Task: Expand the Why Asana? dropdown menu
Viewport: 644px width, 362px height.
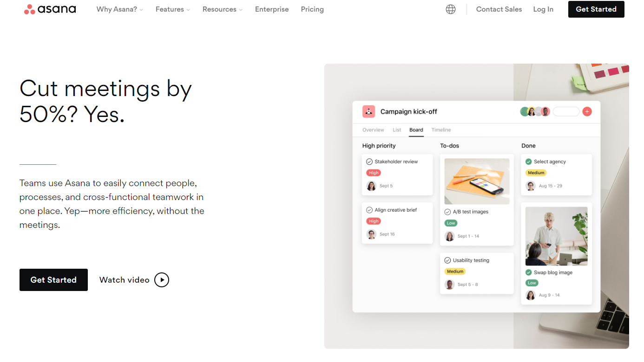Action: 119,9
